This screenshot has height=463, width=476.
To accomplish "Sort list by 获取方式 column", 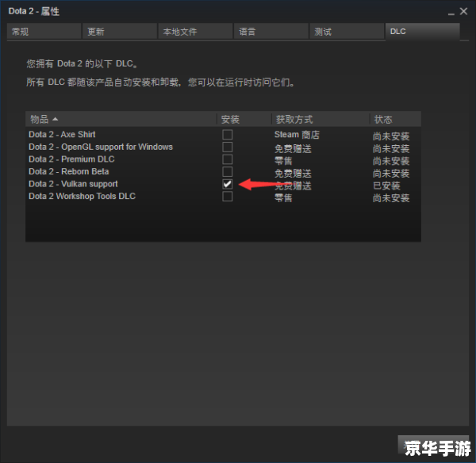I will coord(321,119).
